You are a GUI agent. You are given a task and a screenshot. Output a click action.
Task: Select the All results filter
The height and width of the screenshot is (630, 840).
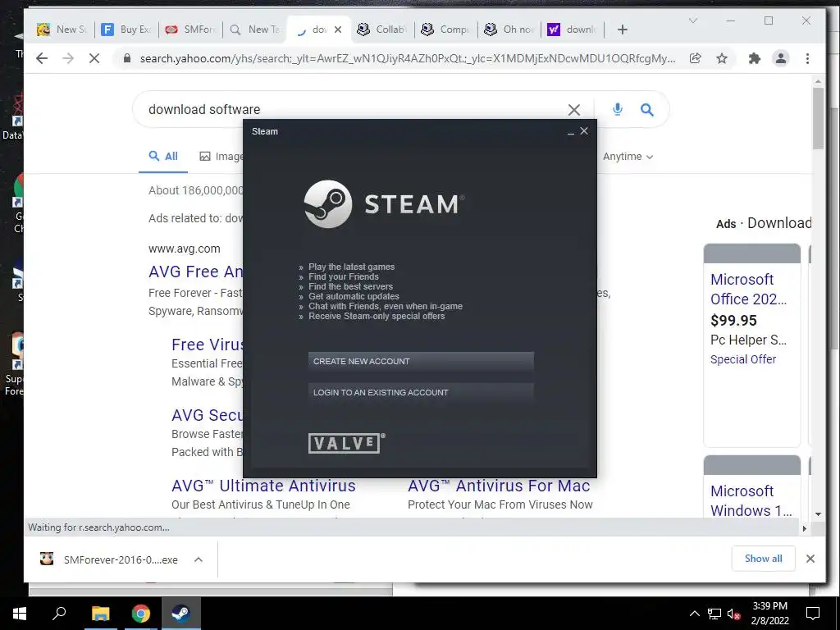click(x=163, y=157)
